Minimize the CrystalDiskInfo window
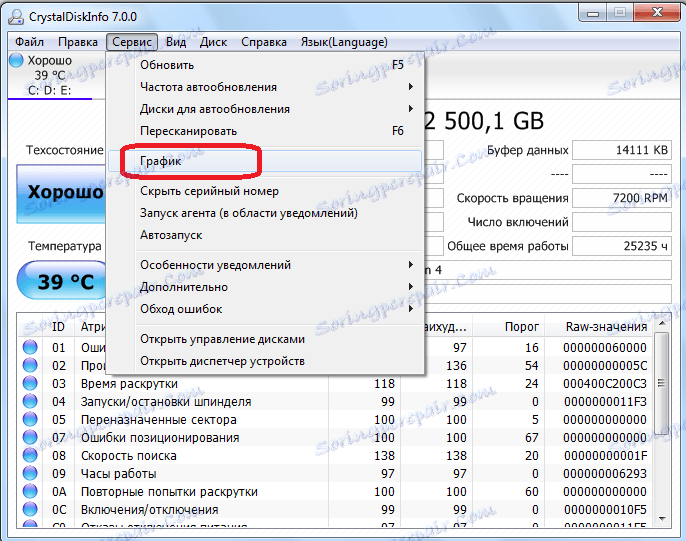This screenshot has height=541, width=686. [593, 13]
